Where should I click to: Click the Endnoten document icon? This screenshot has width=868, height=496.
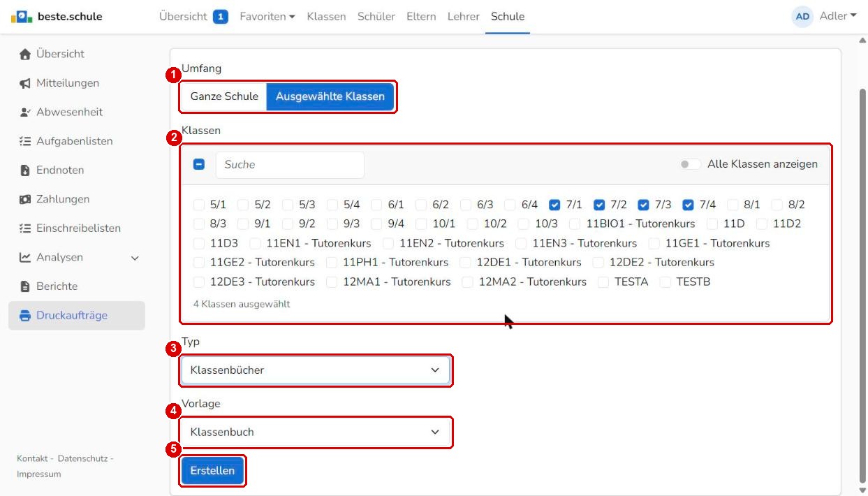pyautogui.click(x=25, y=170)
